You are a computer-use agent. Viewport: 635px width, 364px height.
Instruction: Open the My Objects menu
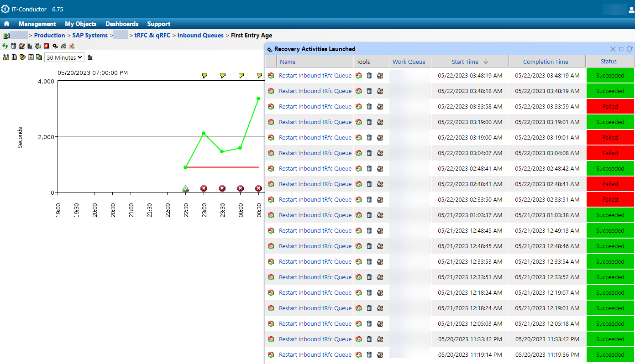pyautogui.click(x=81, y=24)
